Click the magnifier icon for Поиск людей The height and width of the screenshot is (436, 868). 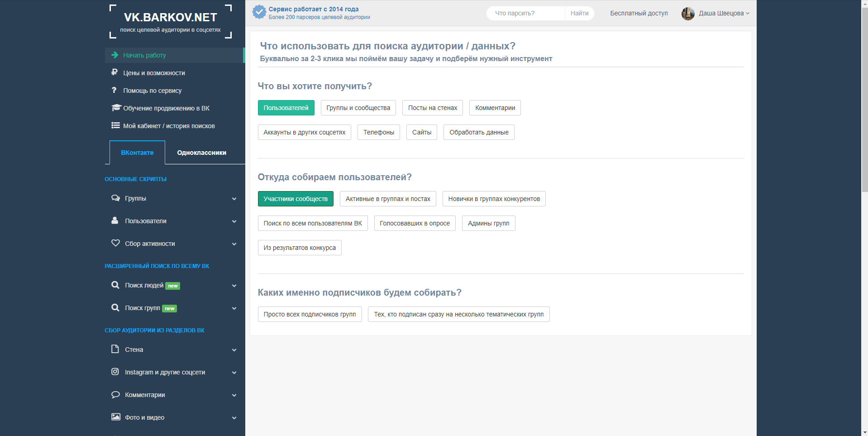point(115,285)
